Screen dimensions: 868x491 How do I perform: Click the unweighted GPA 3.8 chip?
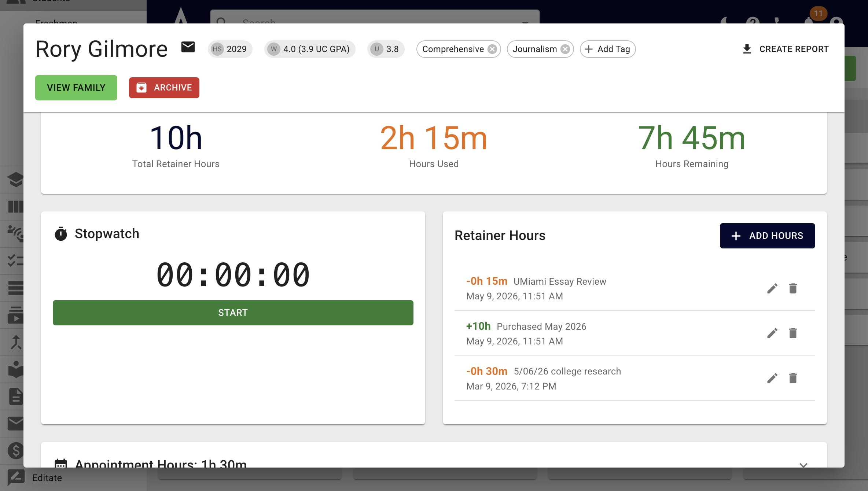[386, 49]
